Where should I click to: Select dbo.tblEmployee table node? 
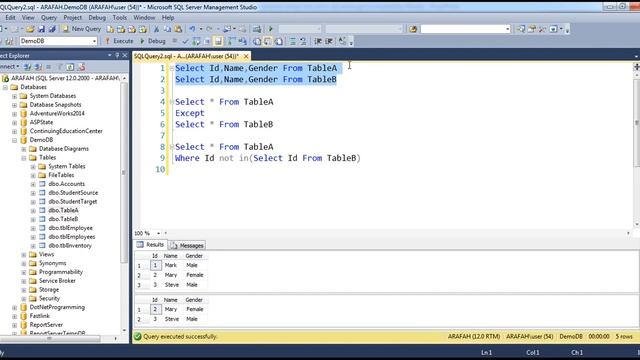point(70,228)
